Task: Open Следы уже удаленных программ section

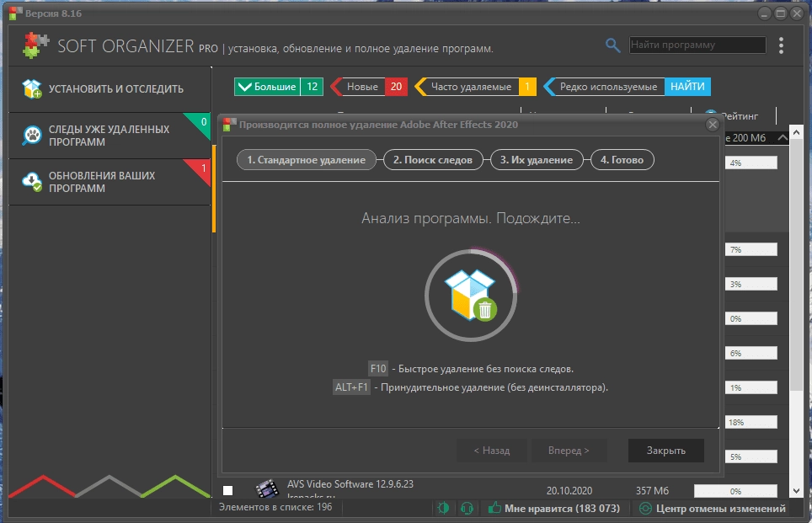Action: pyautogui.click(x=110, y=136)
